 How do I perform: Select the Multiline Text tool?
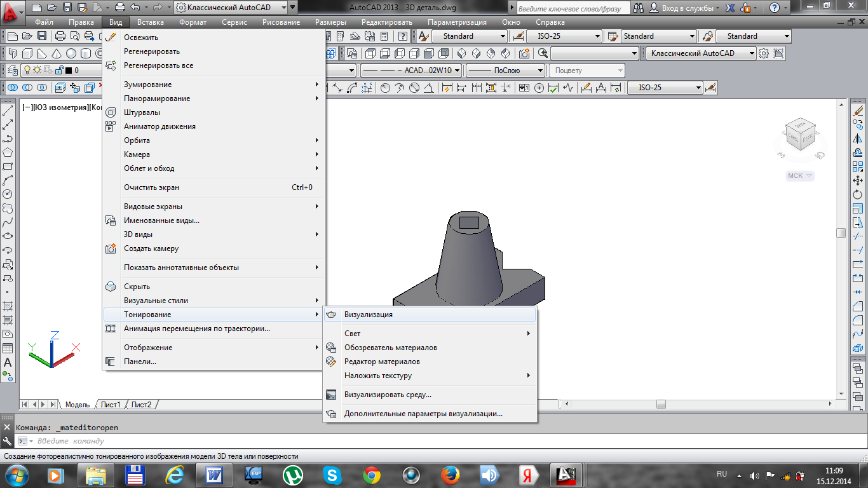click(x=8, y=362)
